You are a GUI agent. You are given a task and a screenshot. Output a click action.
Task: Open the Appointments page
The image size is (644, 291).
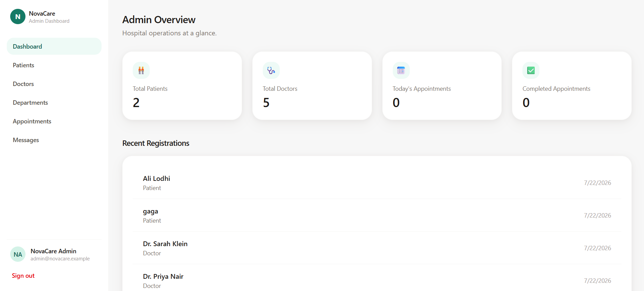[54, 121]
